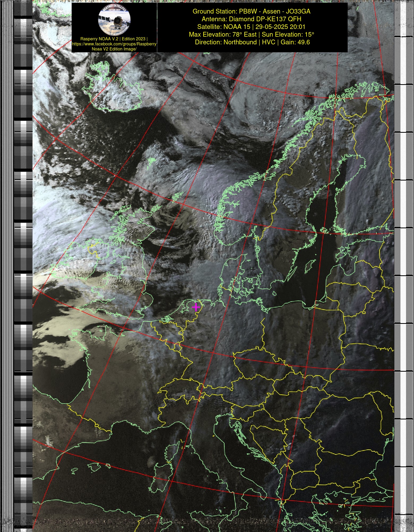Click 'Antenna: Diamond DP-KE137 QFH' line
Screen dimensions: 414x532
click(x=251, y=19)
